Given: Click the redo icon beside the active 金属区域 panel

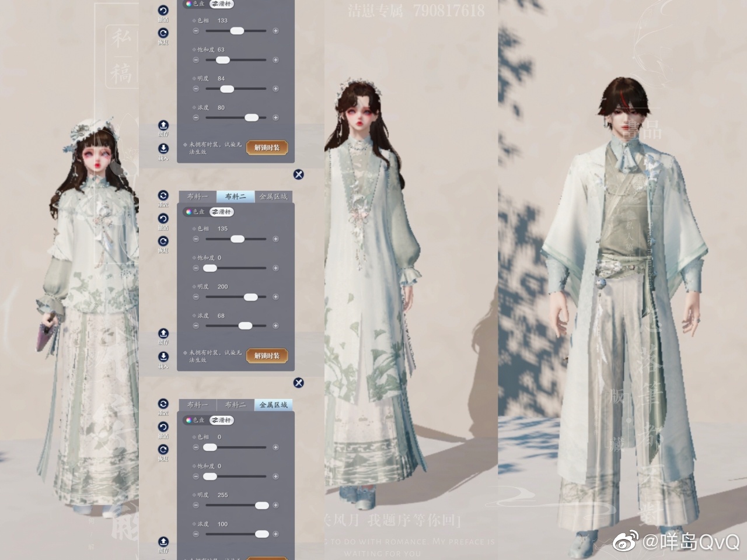Looking at the screenshot, I should click(x=163, y=449).
